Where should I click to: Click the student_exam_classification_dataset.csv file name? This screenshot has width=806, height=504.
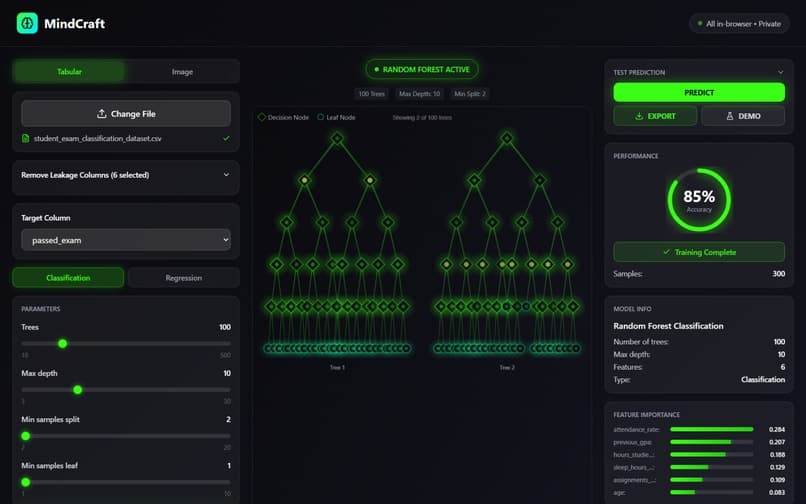pos(98,138)
